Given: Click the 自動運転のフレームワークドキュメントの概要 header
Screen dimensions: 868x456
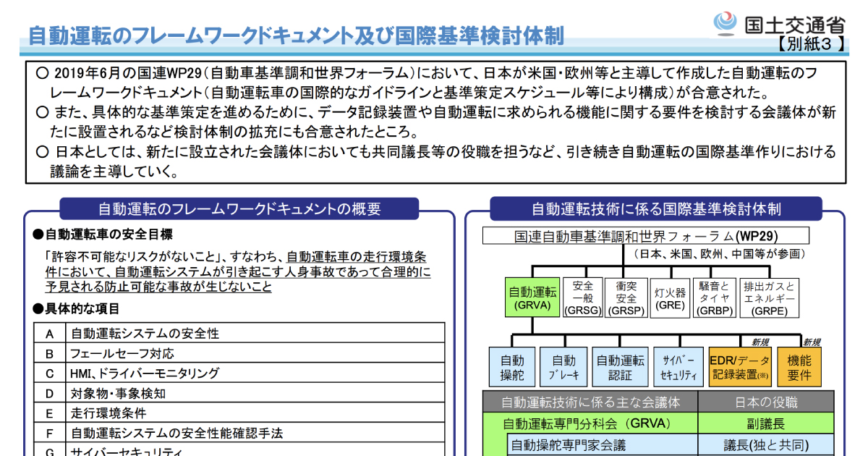Looking at the screenshot, I should point(239,209).
